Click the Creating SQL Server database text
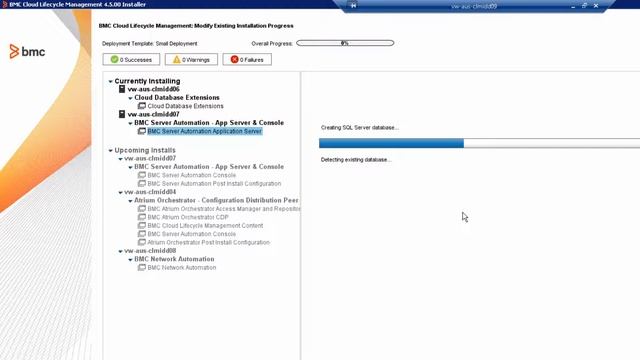This screenshot has height=360, width=640. (x=360, y=128)
